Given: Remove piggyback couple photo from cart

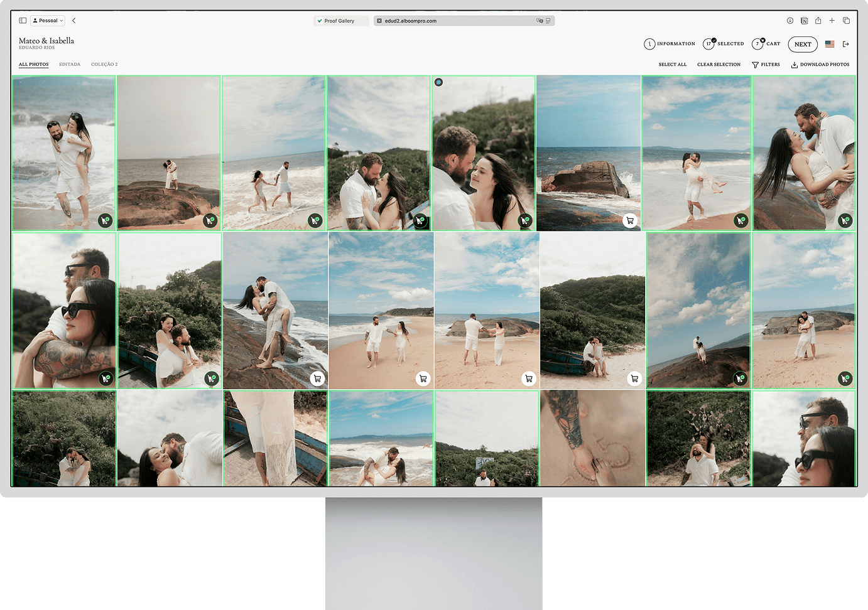Looking at the screenshot, I should click(x=105, y=220).
